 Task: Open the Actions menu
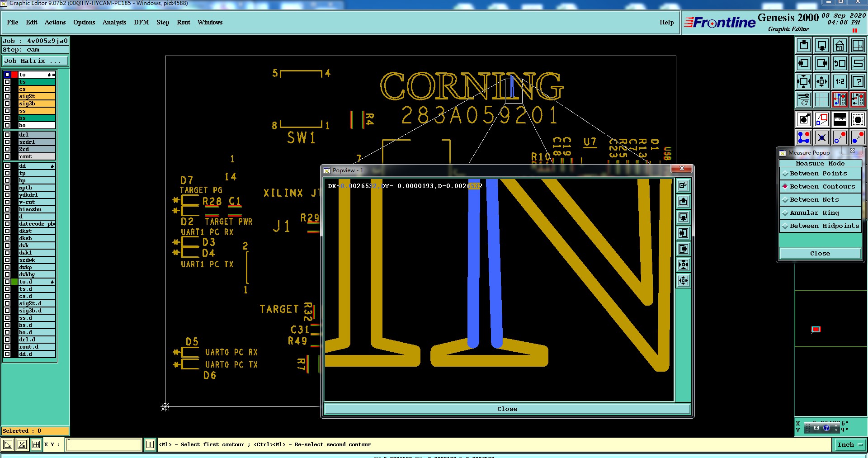click(55, 22)
